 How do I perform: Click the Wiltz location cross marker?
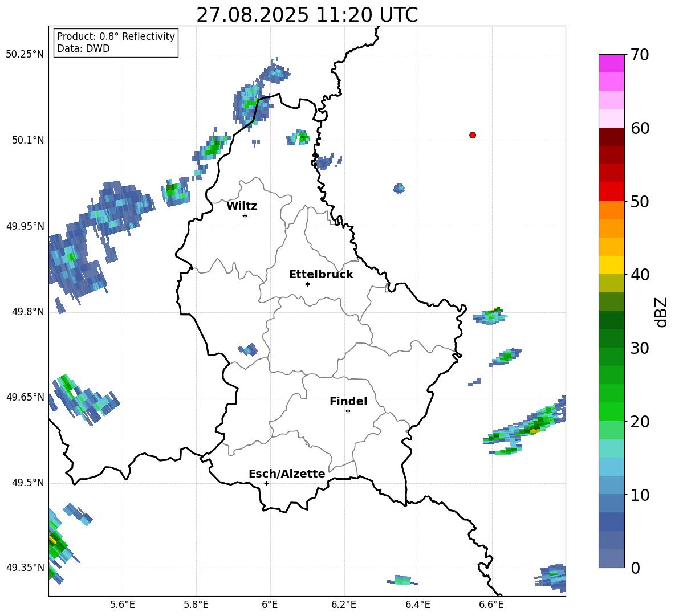[x=245, y=215]
